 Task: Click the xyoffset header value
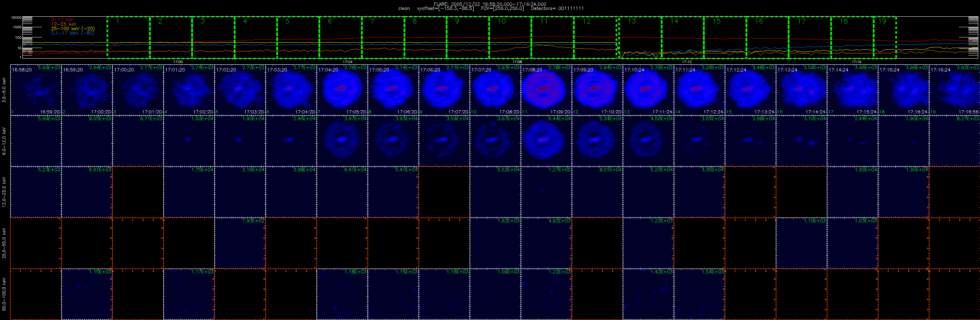pos(445,9)
